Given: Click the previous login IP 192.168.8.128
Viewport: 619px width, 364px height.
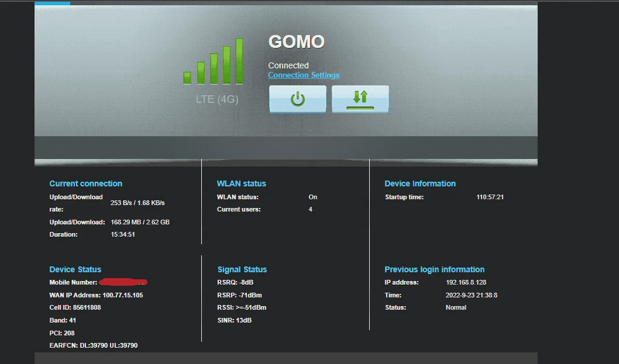Looking at the screenshot, I should point(466,282).
